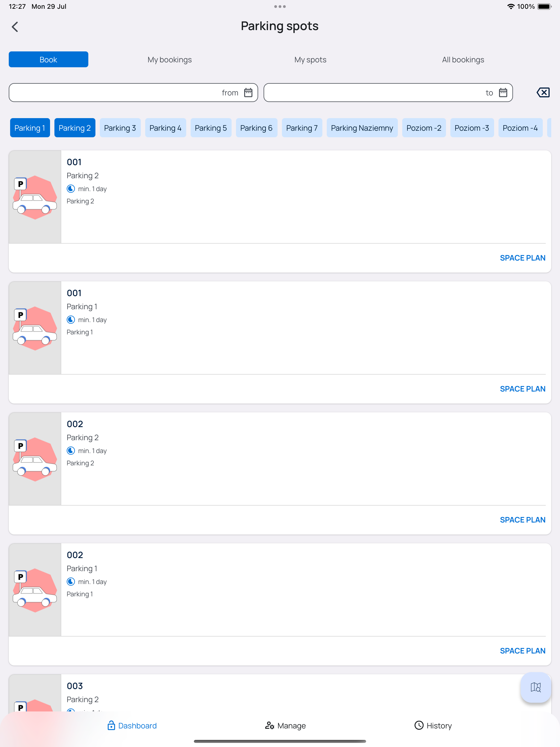This screenshot has width=560, height=747.
Task: Tap the back arrow icon
Action: tap(15, 27)
